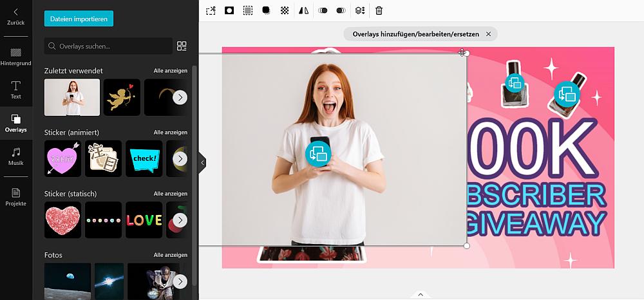Click replace icon on upright nail polish bottle
644x300 pixels.
(x=514, y=83)
